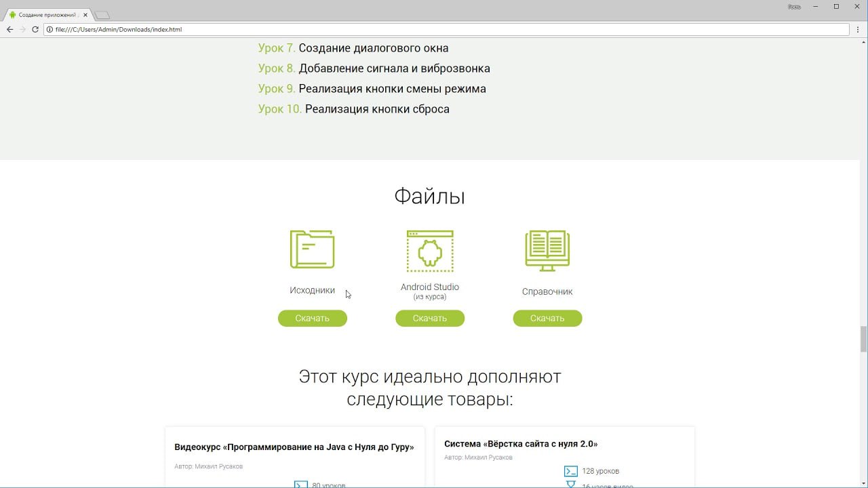Click the Этот курс идеально дополняют heading

tap(430, 388)
